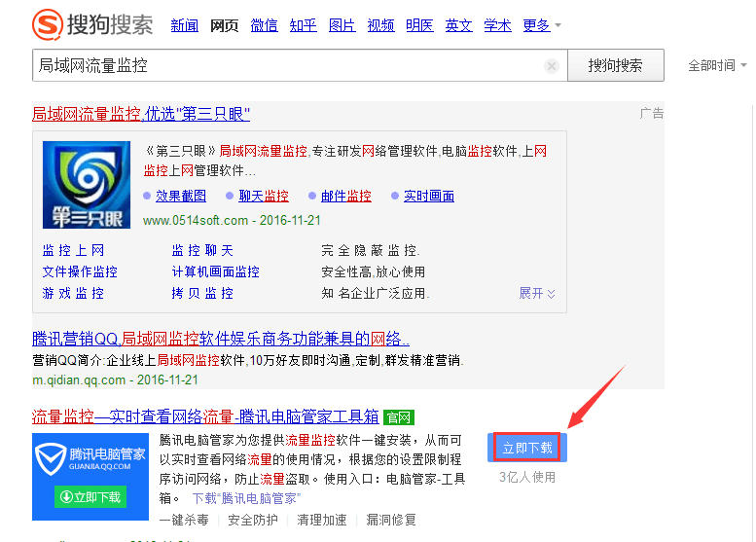Click the 下载"腾讯电脑管家" link
This screenshot has height=542, width=756.
point(246,498)
